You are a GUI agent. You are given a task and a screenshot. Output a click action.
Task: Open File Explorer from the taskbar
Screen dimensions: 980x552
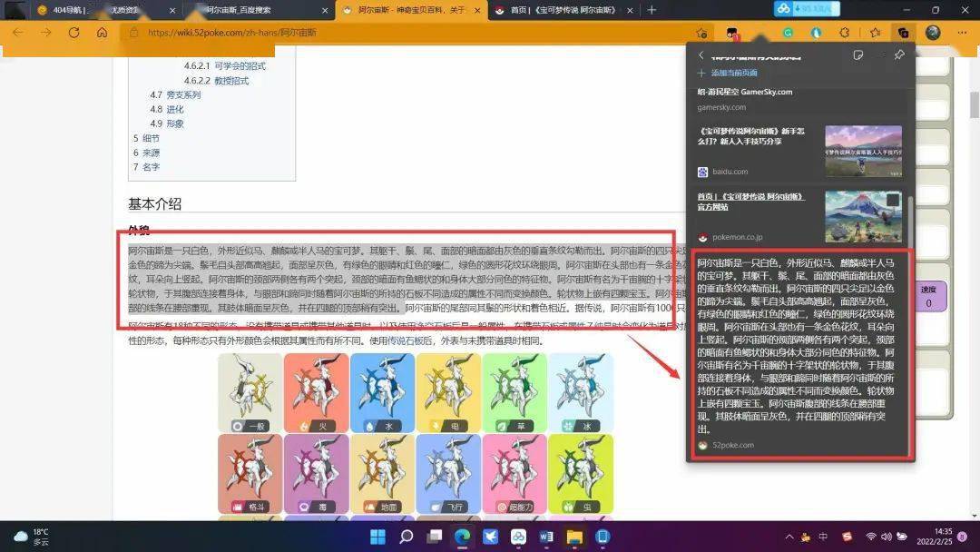574,537
